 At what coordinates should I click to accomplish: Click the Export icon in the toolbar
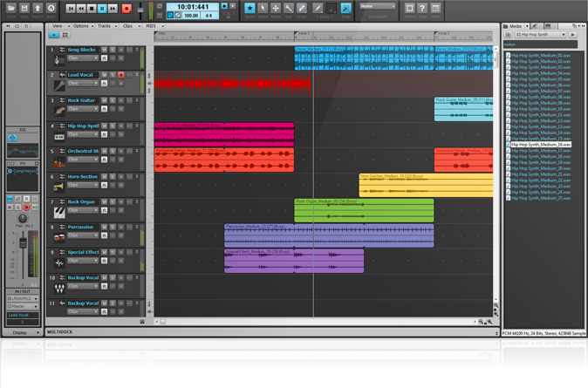click(38, 8)
